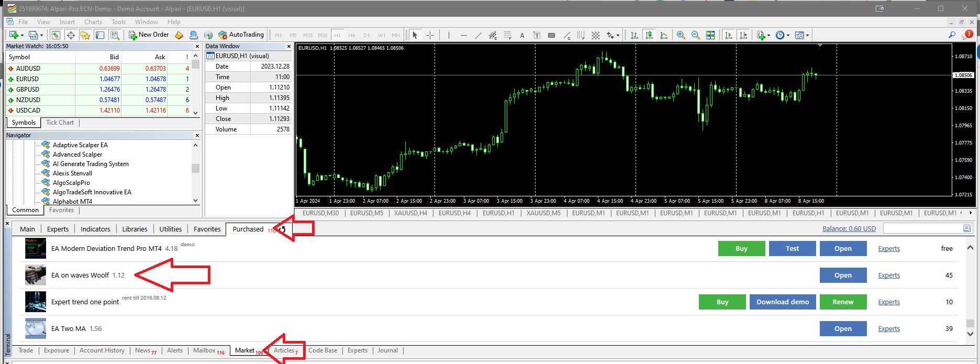
Task: Toggle the Navigator star-folder icon
Action: pos(85,35)
